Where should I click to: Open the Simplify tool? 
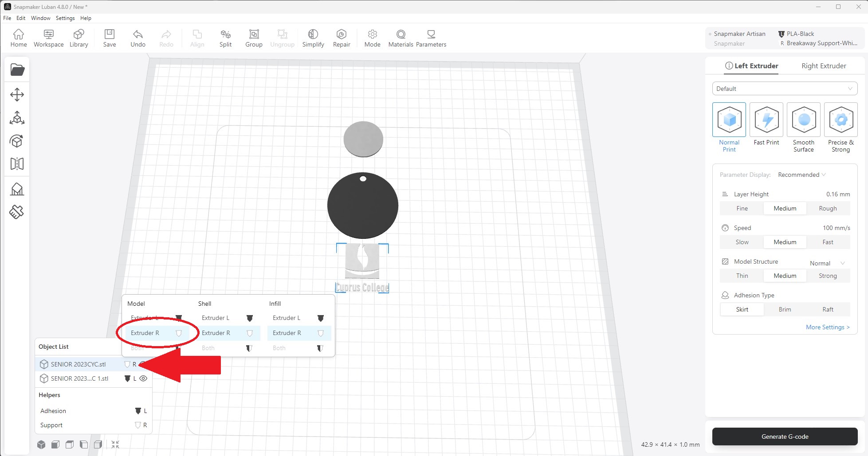tap(313, 38)
